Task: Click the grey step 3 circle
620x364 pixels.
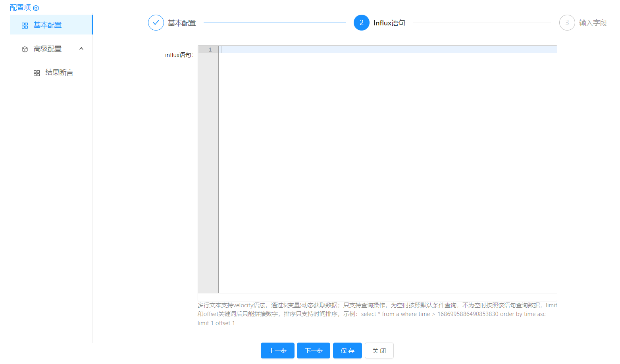Action: [567, 23]
